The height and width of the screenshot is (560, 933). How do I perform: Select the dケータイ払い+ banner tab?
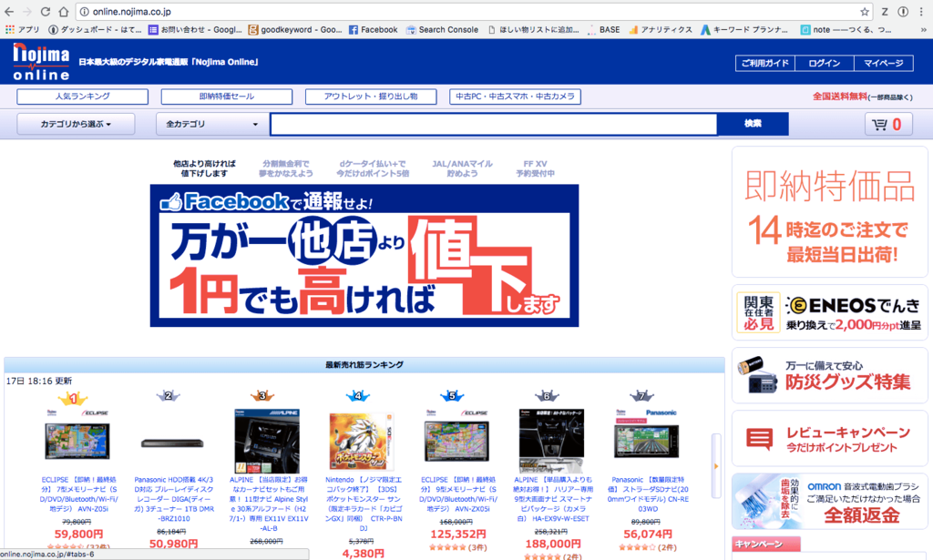point(373,168)
